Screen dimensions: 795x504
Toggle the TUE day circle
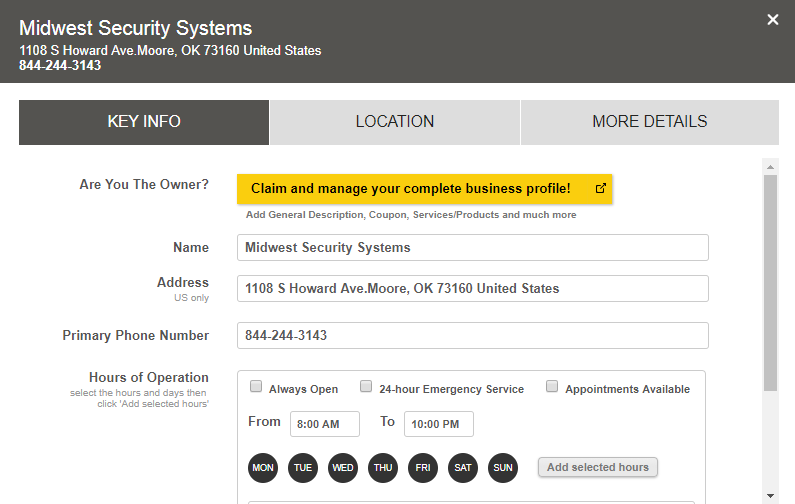pyautogui.click(x=303, y=467)
